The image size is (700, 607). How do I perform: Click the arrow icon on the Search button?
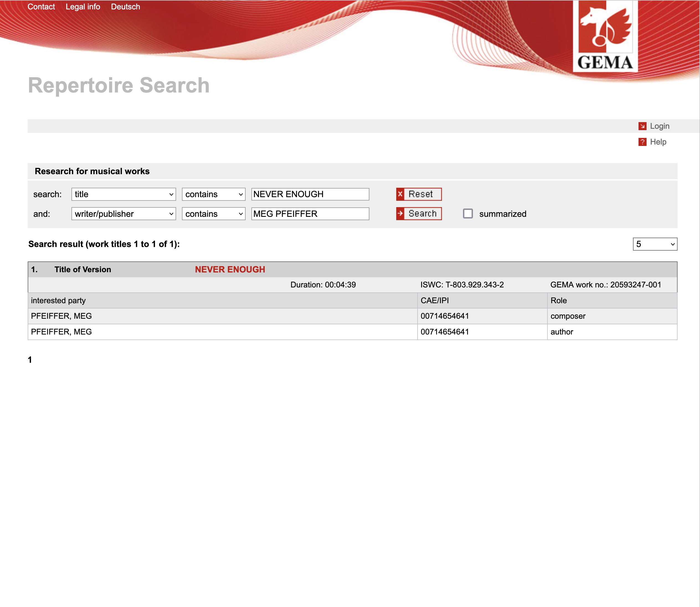coord(400,214)
